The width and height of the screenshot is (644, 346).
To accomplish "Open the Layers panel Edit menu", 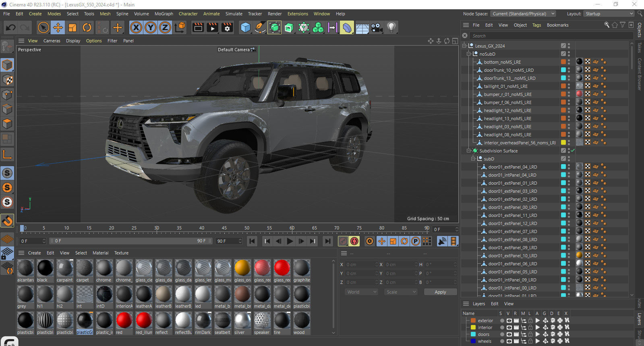I will [495, 304].
